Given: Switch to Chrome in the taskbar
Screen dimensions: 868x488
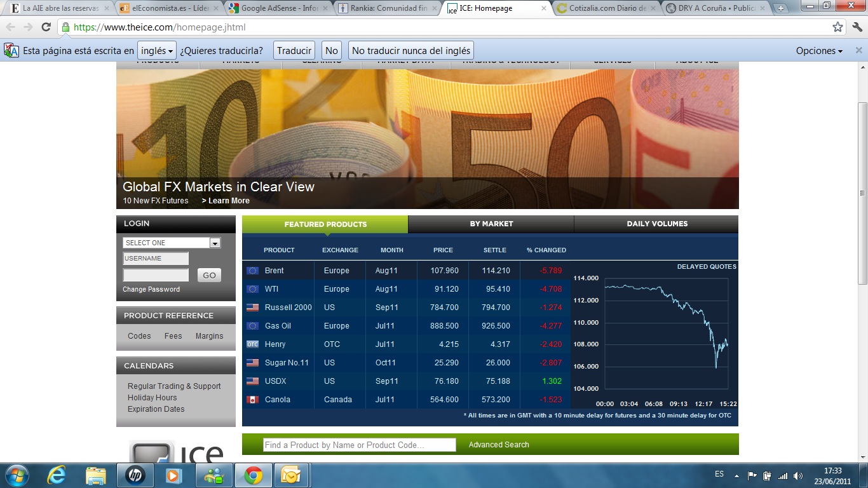Looking at the screenshot, I should 254,475.
